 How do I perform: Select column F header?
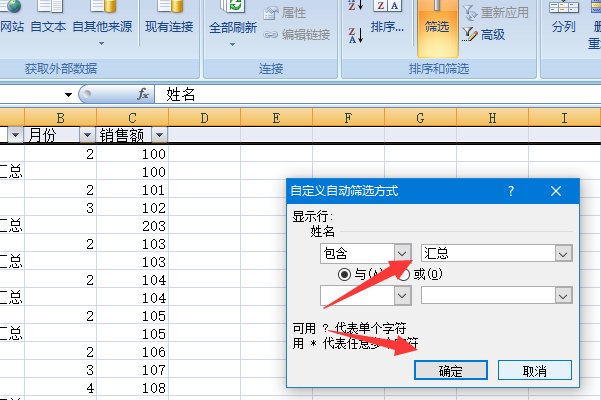348,118
